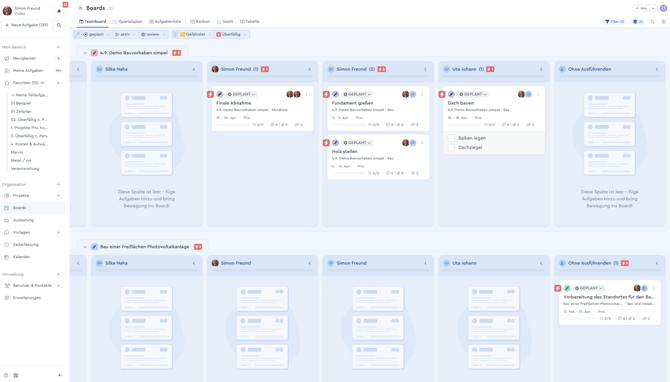Switch to the Gantt tab
670x382 pixels.
click(x=225, y=22)
